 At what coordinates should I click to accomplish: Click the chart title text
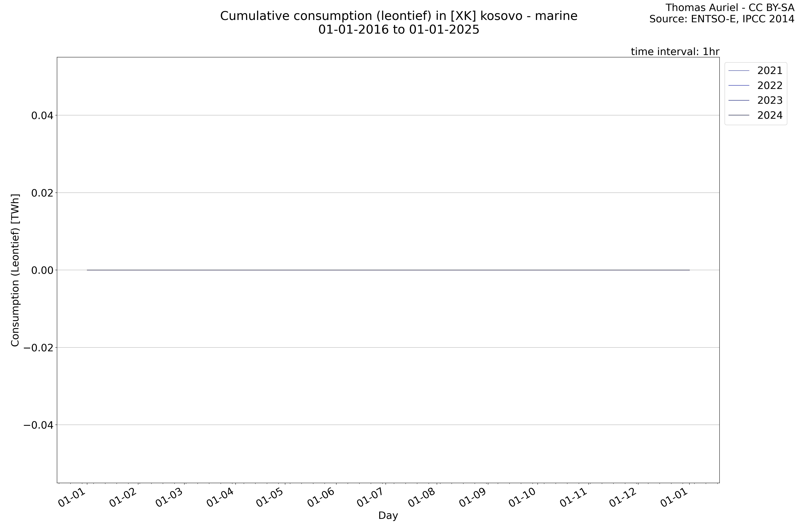[x=399, y=16]
